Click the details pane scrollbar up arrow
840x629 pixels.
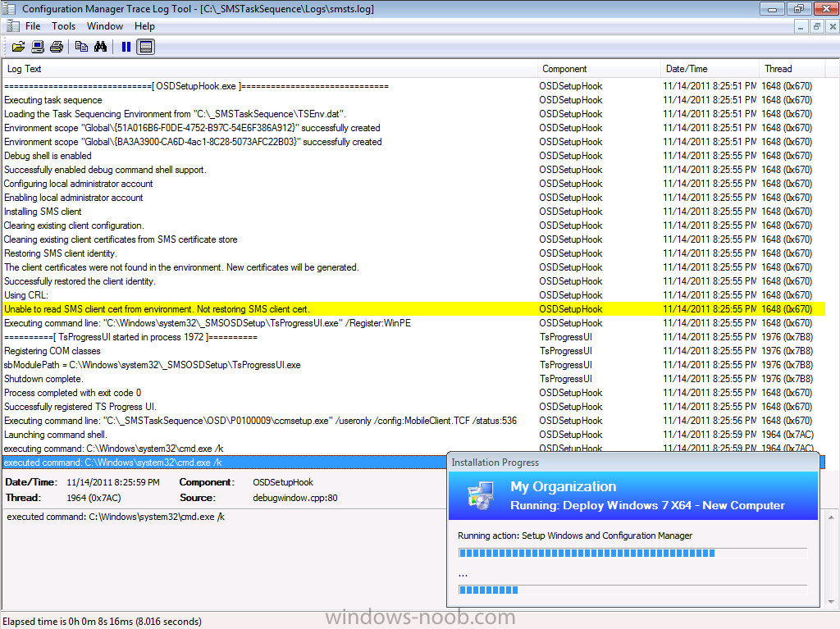point(832,517)
